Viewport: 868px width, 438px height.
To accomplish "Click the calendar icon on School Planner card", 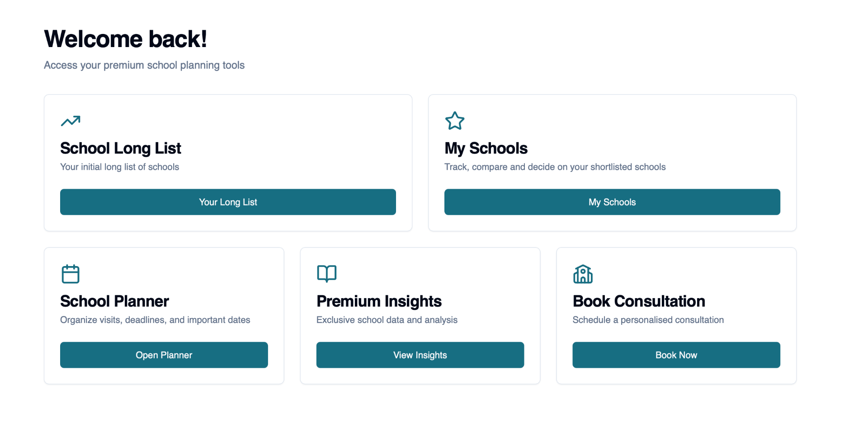I will click(x=70, y=274).
